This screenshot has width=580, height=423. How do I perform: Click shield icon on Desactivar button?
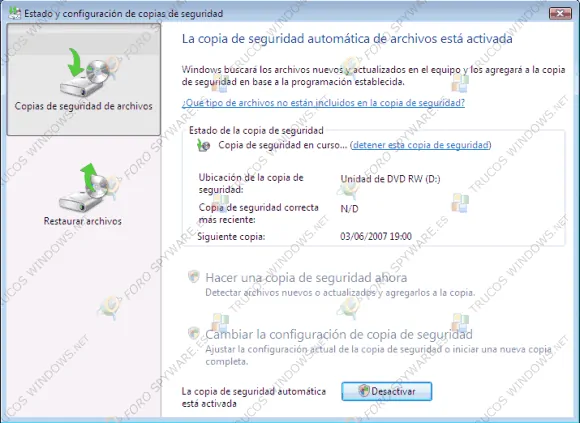(x=364, y=391)
